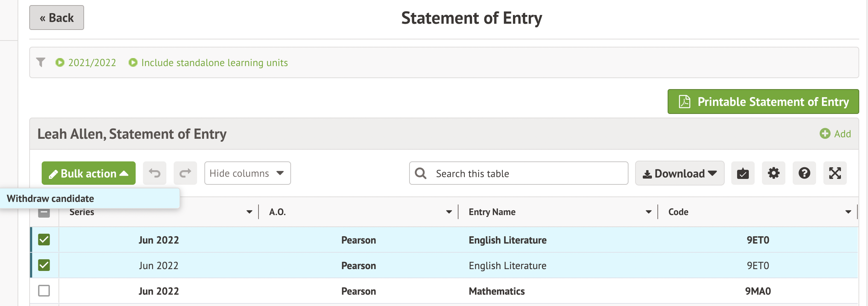Select Withdraw candidate from bulk menu
868x306 pixels.
click(x=50, y=199)
